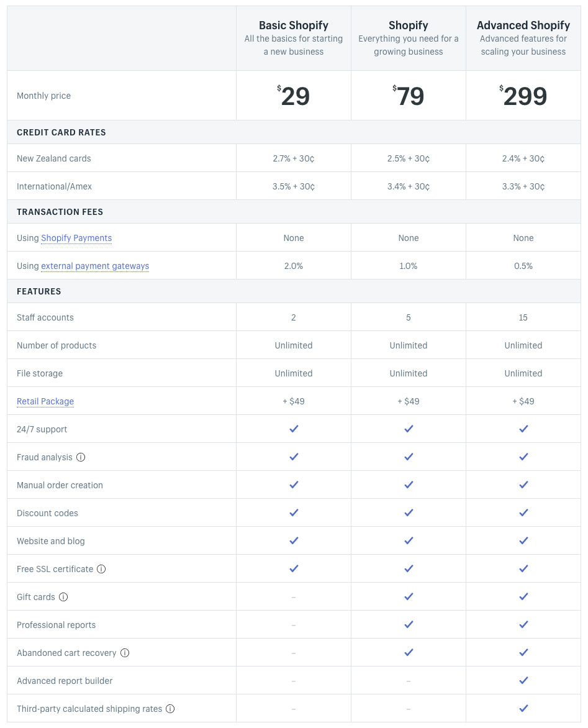Click Professional reports checkmark in Shopify column

[x=409, y=624]
